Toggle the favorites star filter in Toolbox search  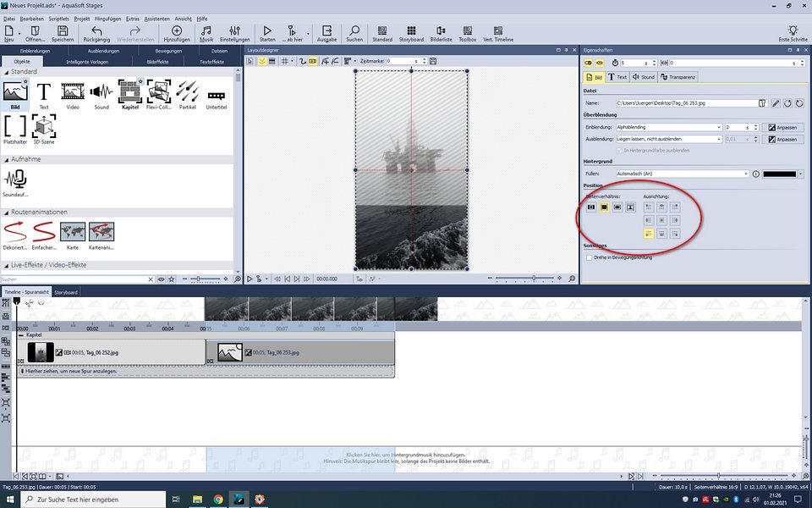(172, 279)
